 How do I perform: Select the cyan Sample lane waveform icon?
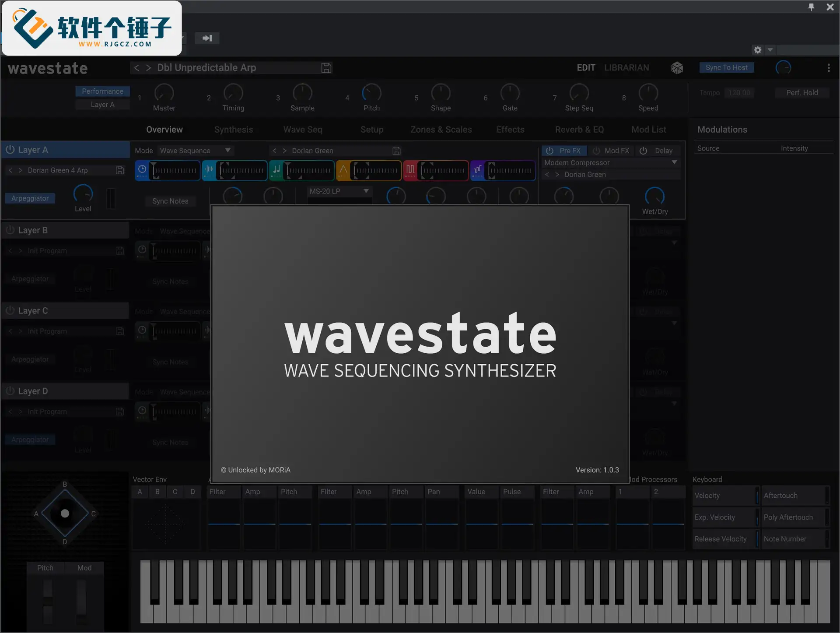210,170
